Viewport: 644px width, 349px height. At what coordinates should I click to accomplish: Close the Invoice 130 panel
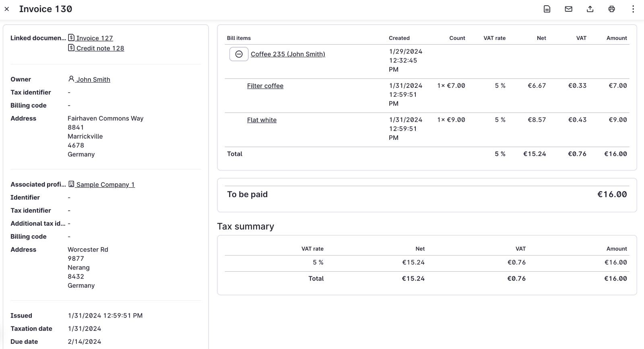pyautogui.click(x=7, y=9)
